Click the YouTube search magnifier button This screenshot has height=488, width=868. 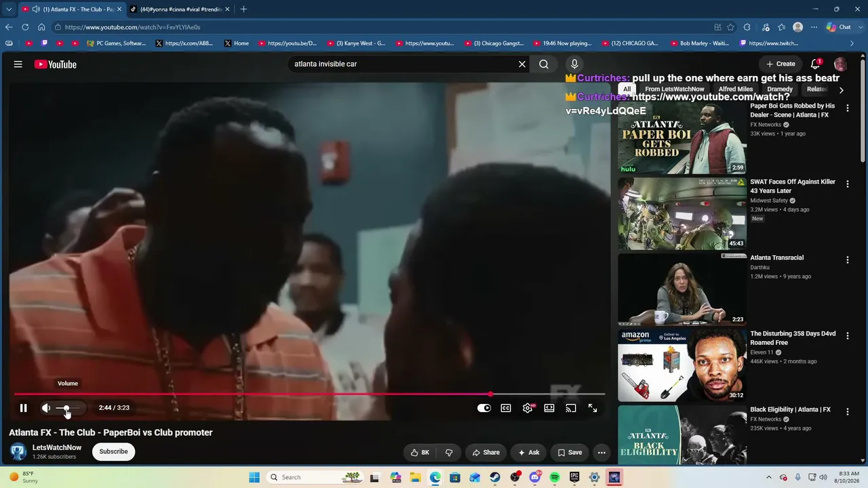[544, 64]
